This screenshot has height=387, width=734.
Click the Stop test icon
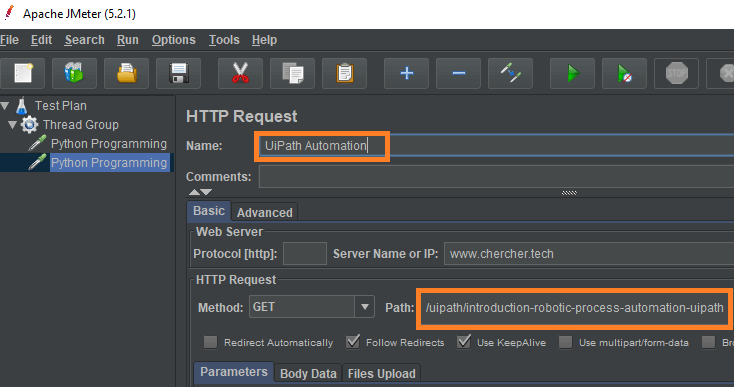click(x=676, y=73)
